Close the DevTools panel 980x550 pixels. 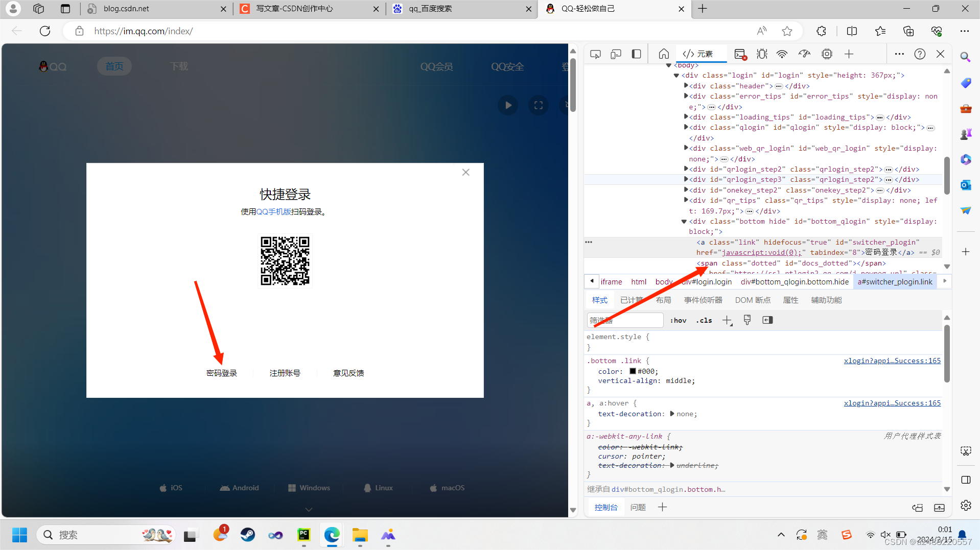click(940, 54)
